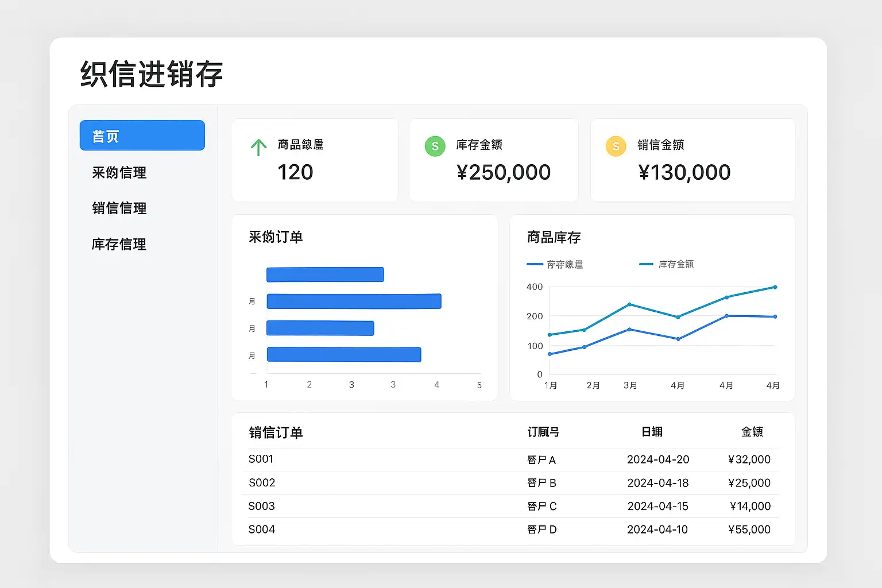The height and width of the screenshot is (588, 882).
Task: Open order S004 in the table
Action: click(x=261, y=529)
